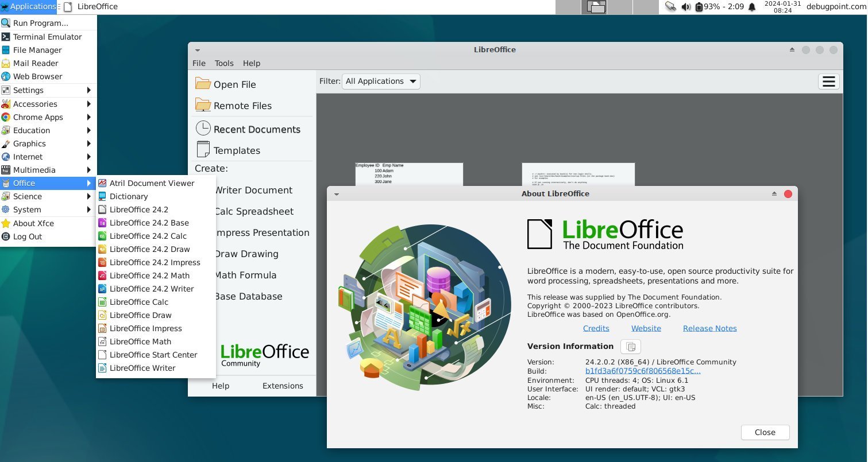Launch LibreOffice 24.2 Impress
This screenshot has height=462, width=868.
click(156, 262)
